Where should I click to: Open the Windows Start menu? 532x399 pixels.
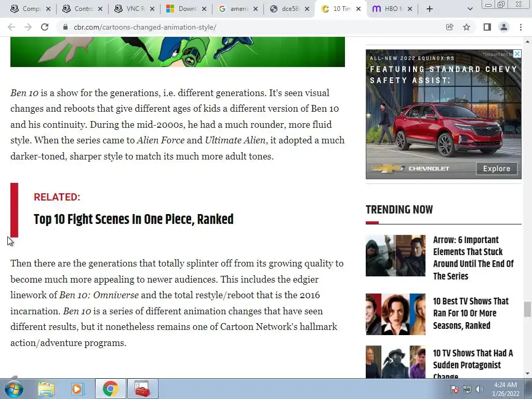[x=14, y=389]
